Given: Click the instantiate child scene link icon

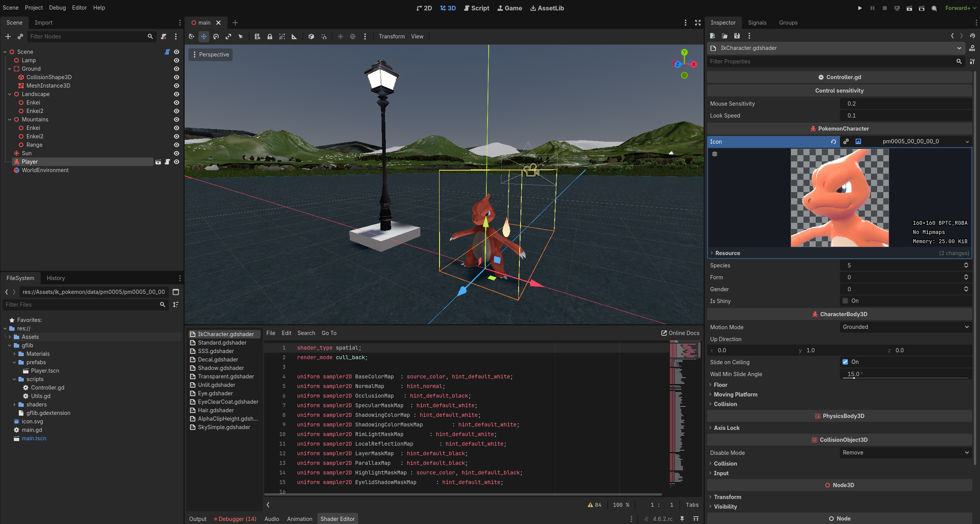Looking at the screenshot, I should click(20, 36).
